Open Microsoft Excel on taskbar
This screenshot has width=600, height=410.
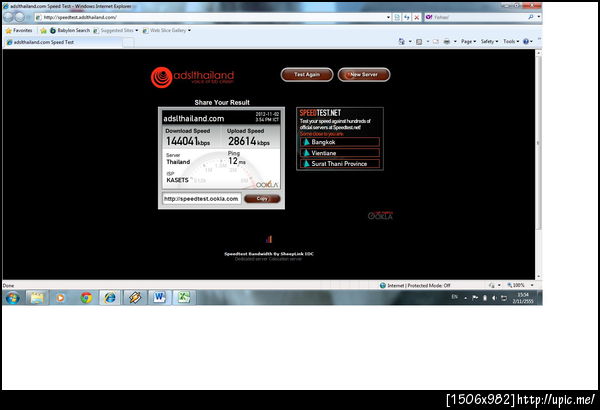pos(184,297)
